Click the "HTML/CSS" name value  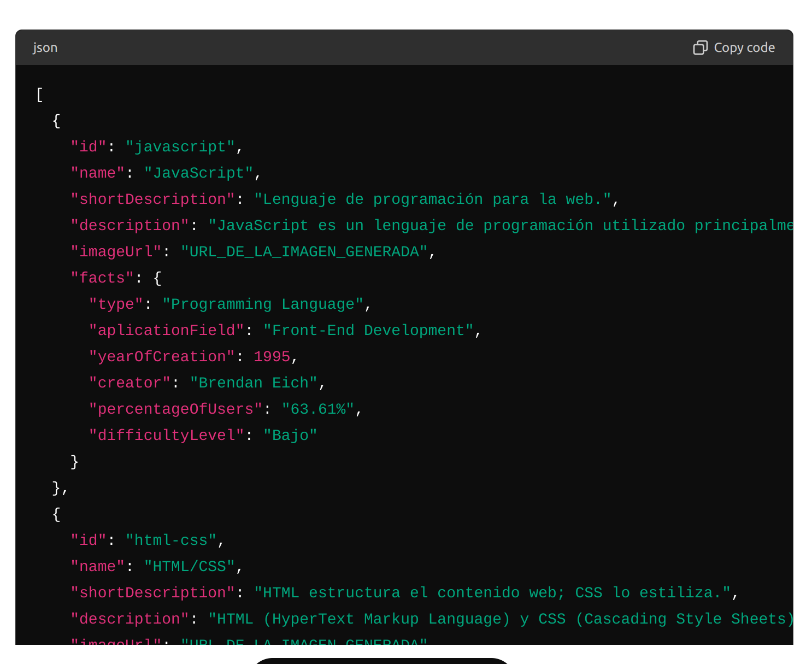190,567
